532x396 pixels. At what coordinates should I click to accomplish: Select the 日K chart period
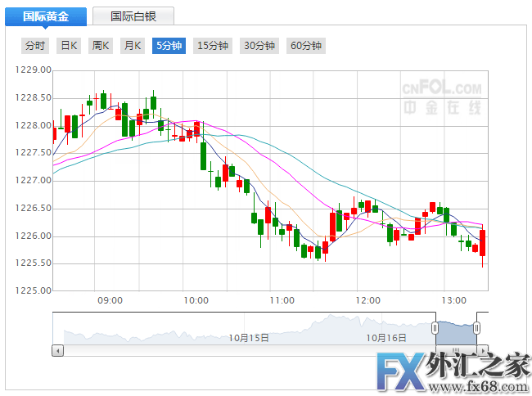(x=69, y=46)
